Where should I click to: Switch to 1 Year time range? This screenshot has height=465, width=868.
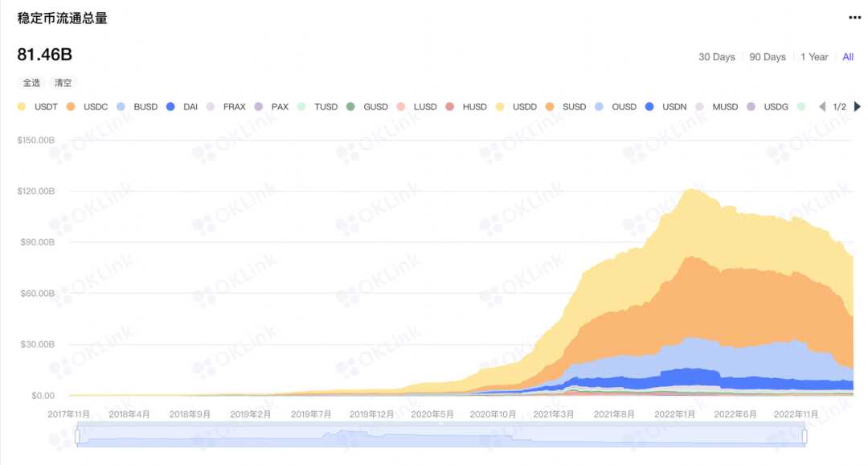(814, 57)
